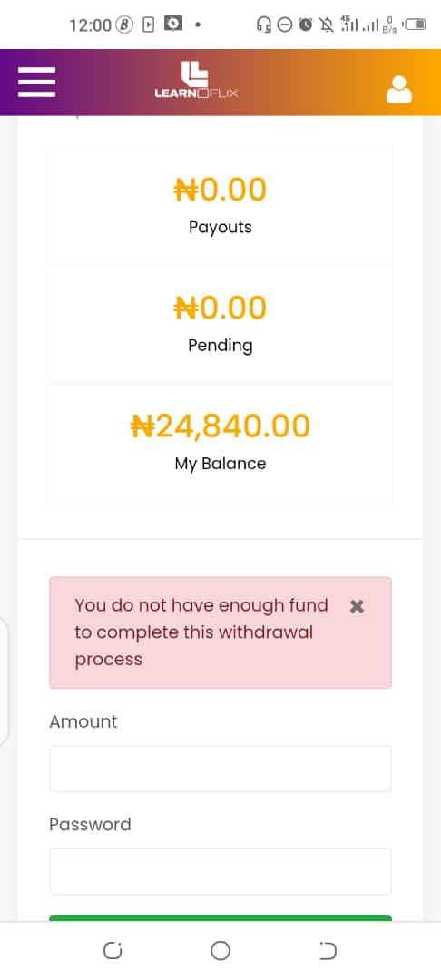Tap the muted notification bell icon

pos(326,24)
